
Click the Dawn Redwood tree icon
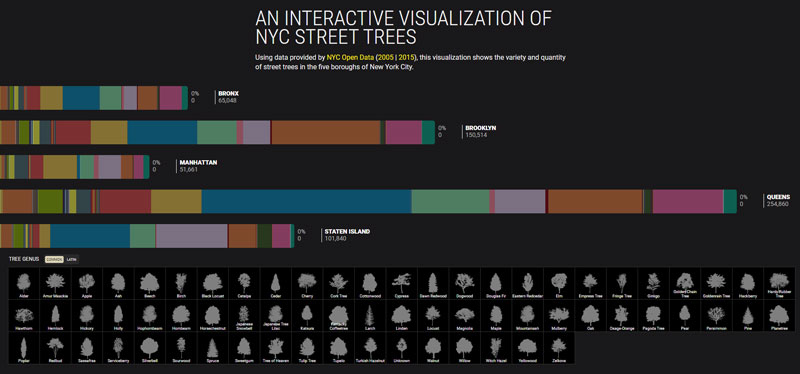pos(433,285)
